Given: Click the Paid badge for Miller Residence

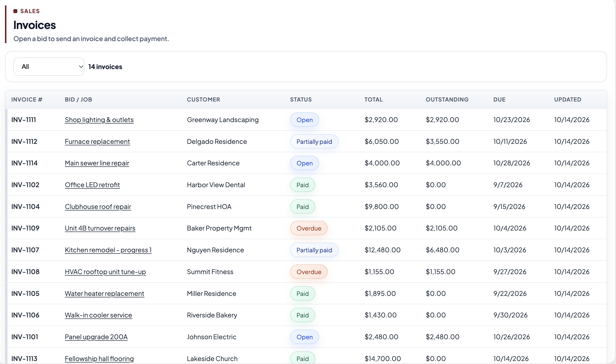Looking at the screenshot, I should [303, 294].
